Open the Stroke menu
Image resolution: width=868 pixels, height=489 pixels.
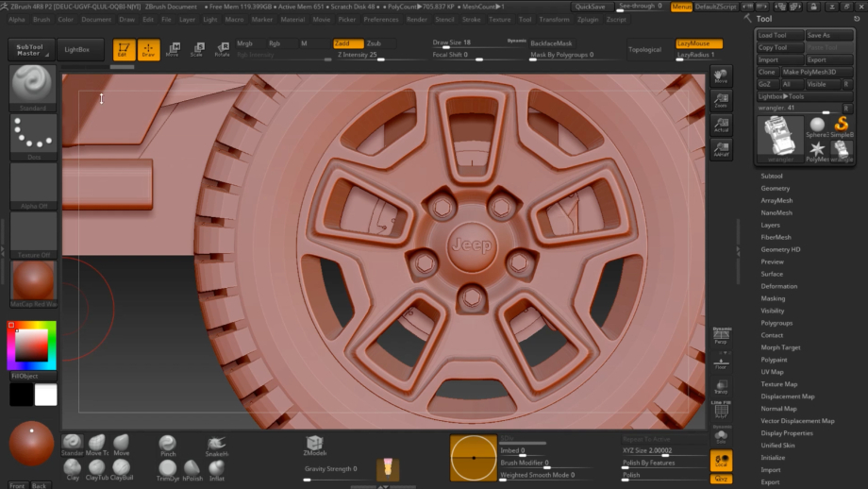point(471,20)
